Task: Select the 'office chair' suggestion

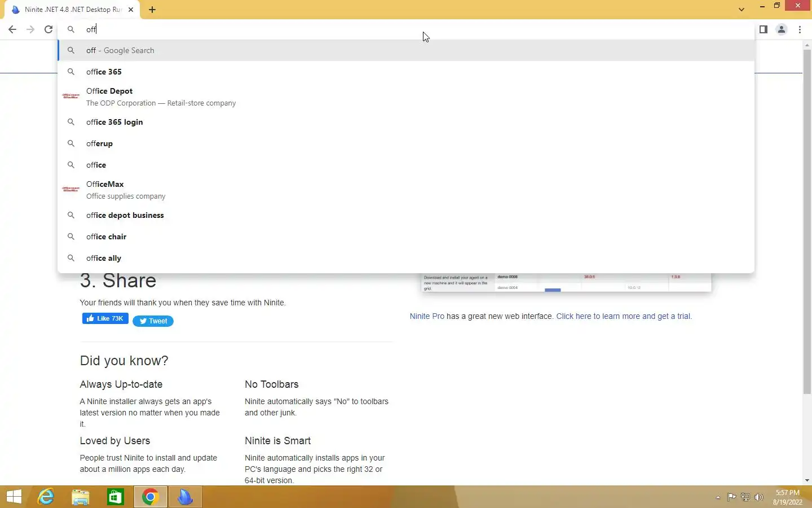Action: [406, 237]
